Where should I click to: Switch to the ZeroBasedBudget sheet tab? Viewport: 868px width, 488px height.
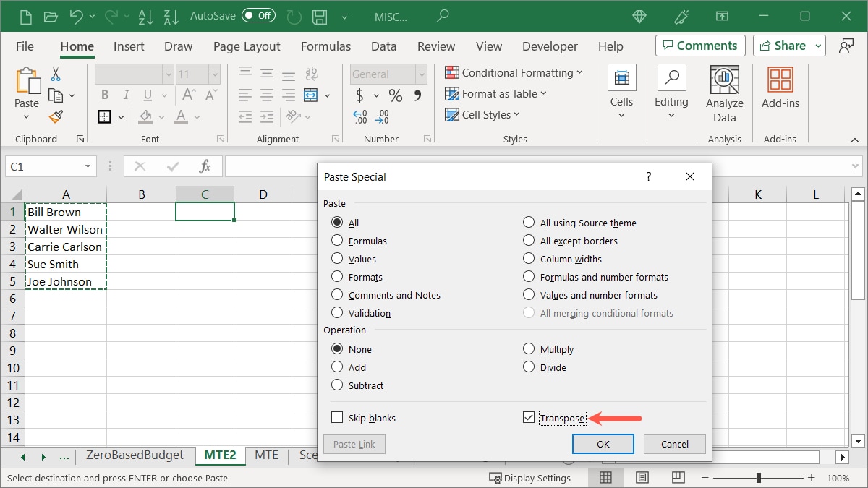(135, 455)
